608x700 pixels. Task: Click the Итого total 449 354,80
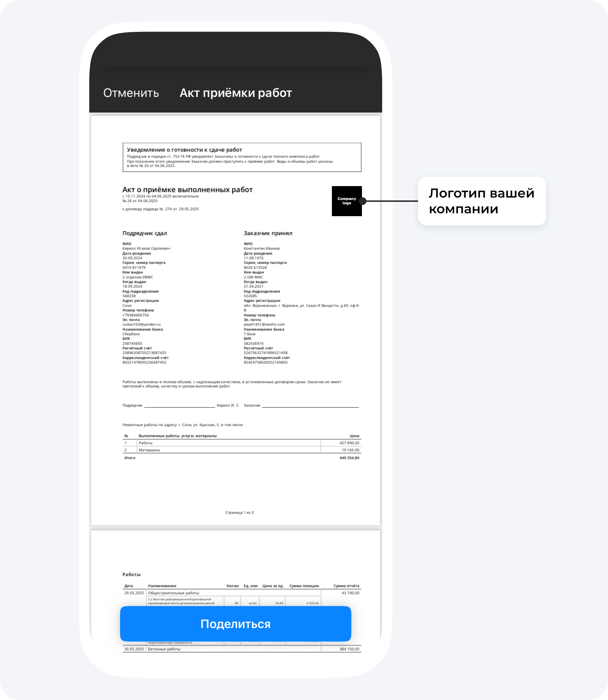coord(349,458)
